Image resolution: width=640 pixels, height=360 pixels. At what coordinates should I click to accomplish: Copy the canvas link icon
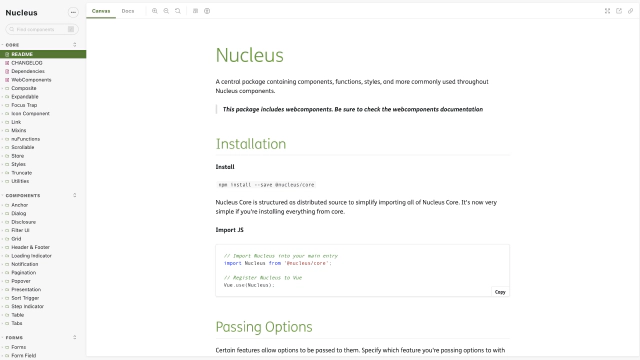point(630,11)
